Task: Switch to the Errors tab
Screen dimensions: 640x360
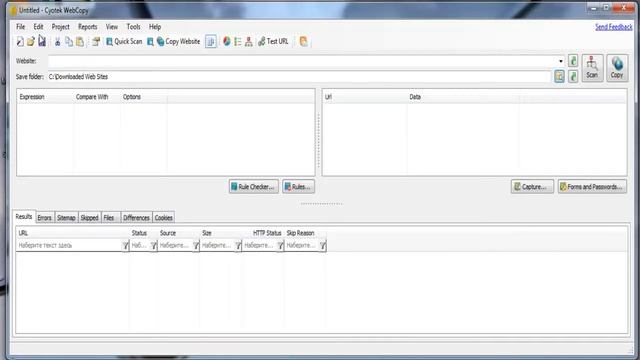Action: coord(44,218)
